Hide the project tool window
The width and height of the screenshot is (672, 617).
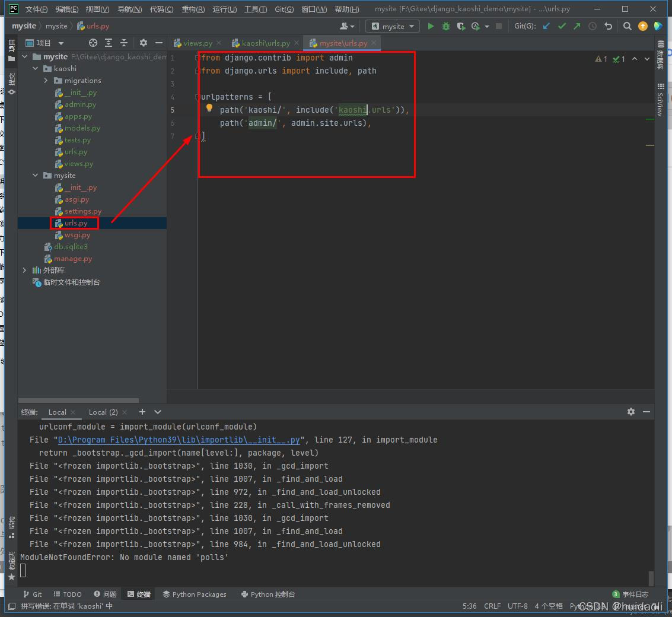[158, 43]
